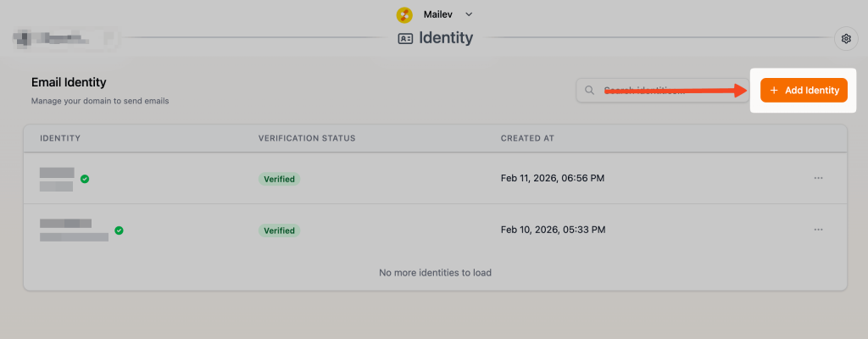The height and width of the screenshot is (339, 868).
Task: Click Verified badge in the first row
Action: pos(279,179)
